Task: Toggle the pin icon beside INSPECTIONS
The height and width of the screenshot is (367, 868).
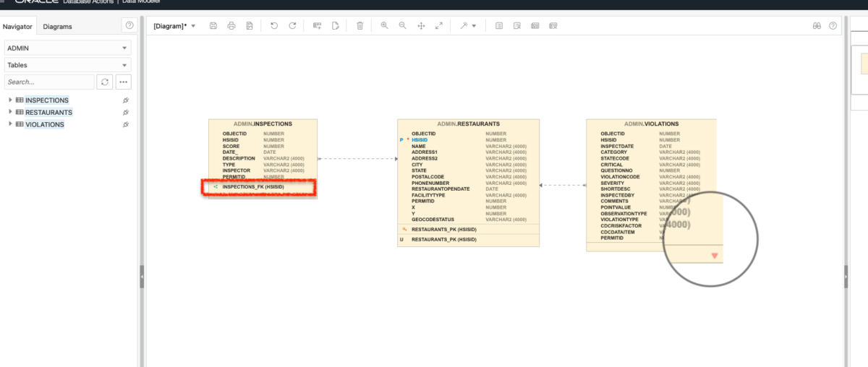Action: click(x=126, y=100)
